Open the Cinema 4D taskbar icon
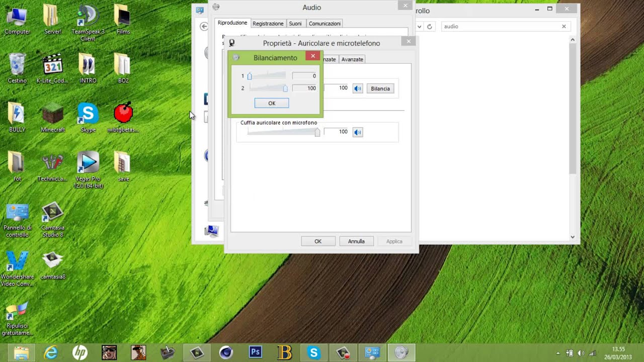Image resolution: width=644 pixels, height=362 pixels. [x=226, y=353]
